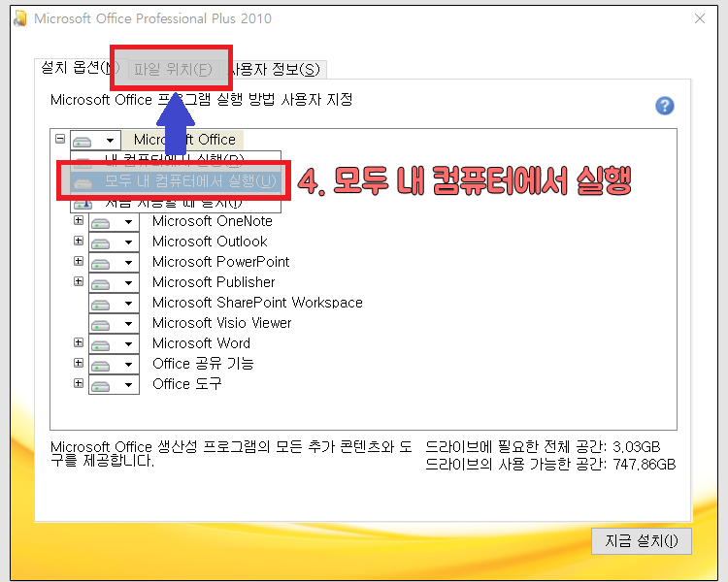
Task: Open the Microsoft Outlook install option dropdown
Action: coord(114,242)
